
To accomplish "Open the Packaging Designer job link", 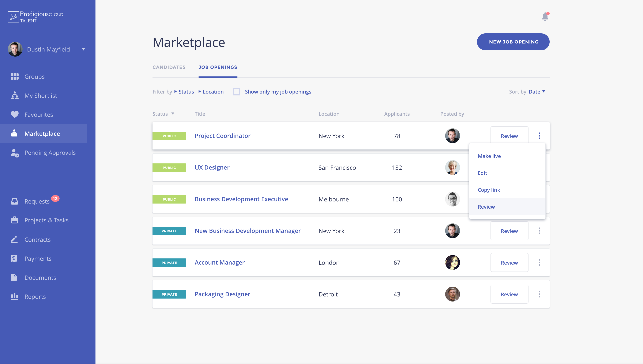I will click(222, 294).
